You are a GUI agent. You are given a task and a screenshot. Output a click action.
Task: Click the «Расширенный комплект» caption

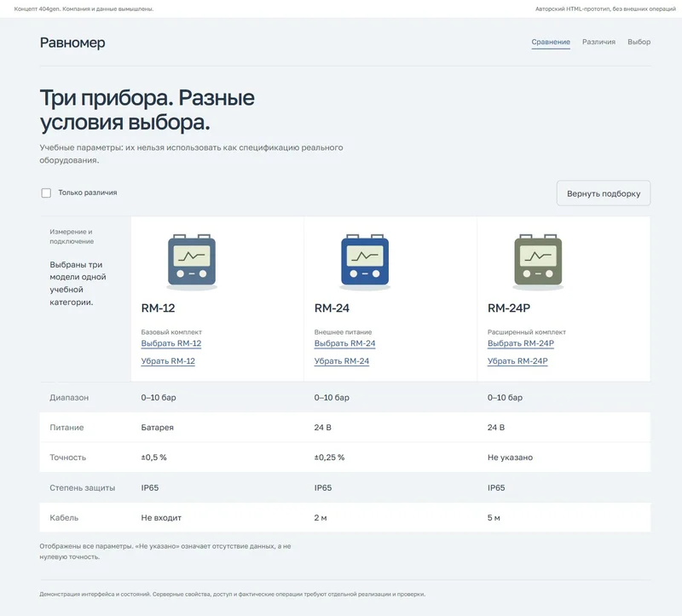[x=527, y=332]
